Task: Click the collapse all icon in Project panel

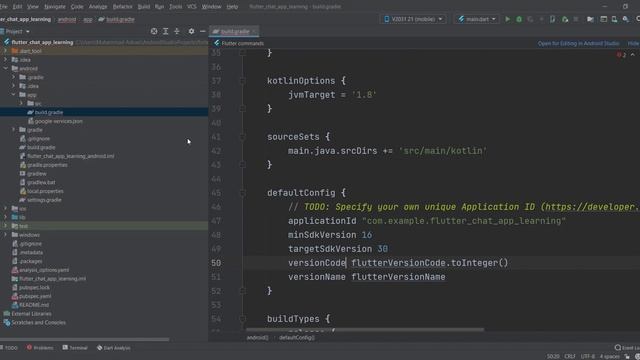Action: click(177, 31)
